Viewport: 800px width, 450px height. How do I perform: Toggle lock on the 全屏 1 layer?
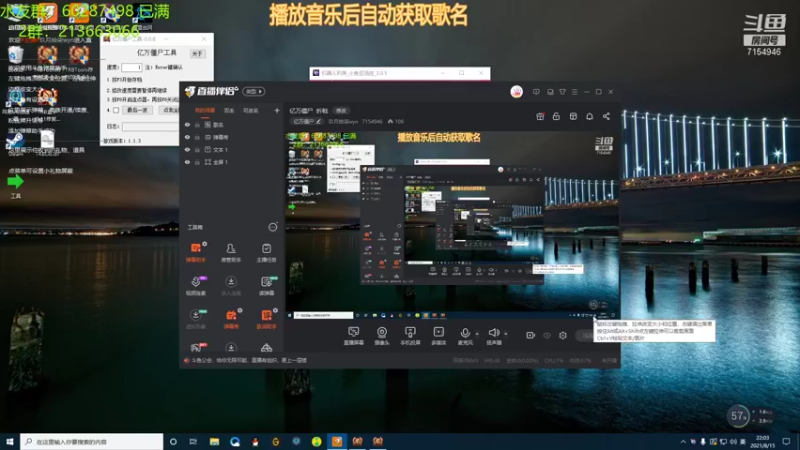pyautogui.click(x=197, y=162)
